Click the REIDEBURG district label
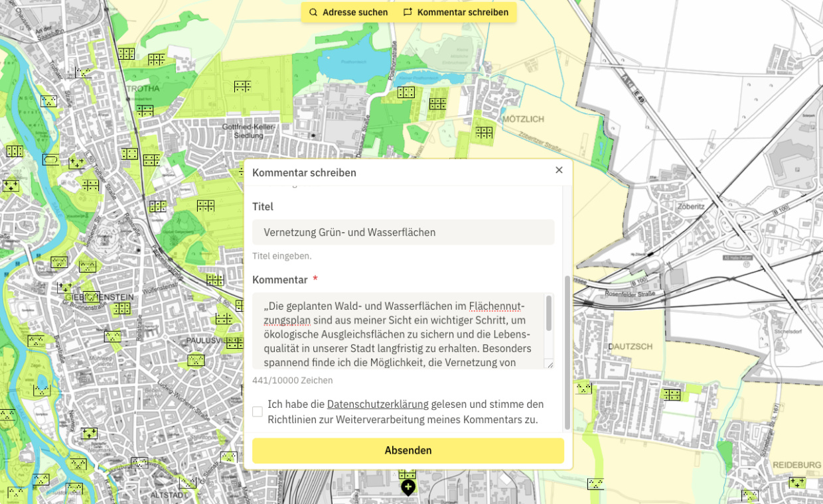The image size is (823, 504). 797,466
